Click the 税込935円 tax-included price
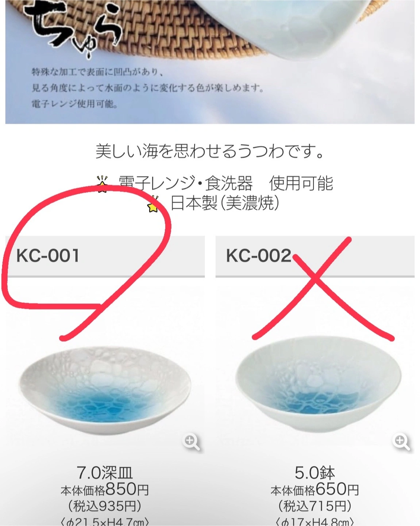Screen dimensions: 420x526 (x=105, y=506)
